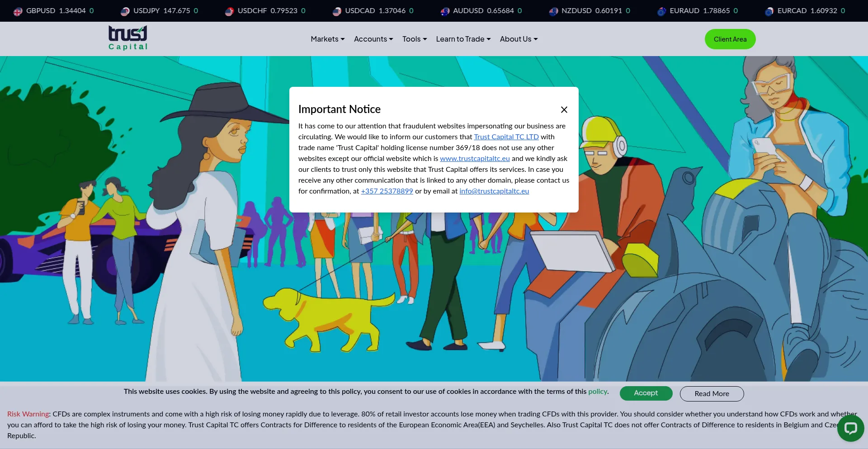This screenshot has height=449, width=868.
Task: Accept the cookie policy
Action: [x=646, y=393]
